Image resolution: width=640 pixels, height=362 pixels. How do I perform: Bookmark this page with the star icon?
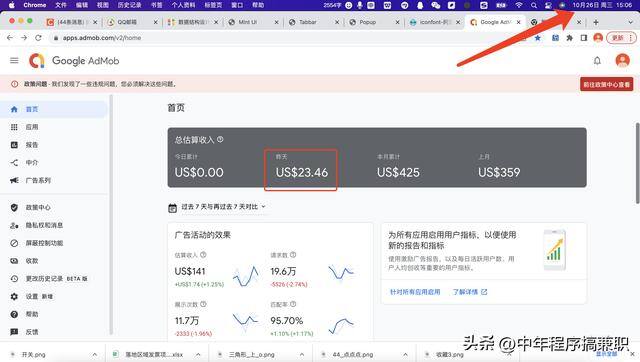(x=538, y=38)
